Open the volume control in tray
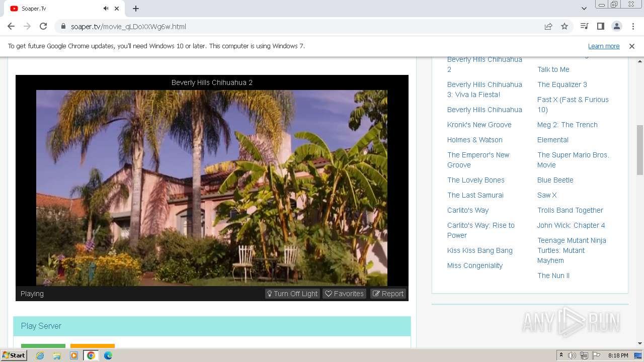The width and height of the screenshot is (644, 362). coord(572,355)
